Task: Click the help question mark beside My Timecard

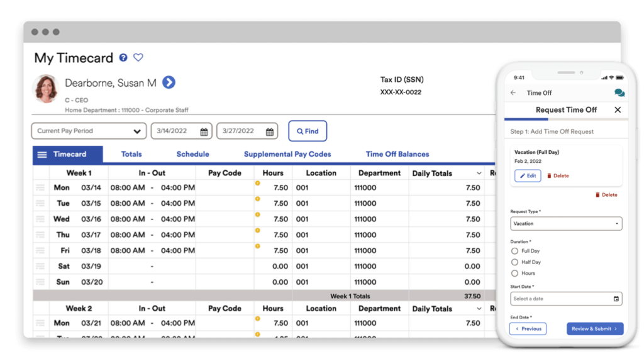Action: 123,57
